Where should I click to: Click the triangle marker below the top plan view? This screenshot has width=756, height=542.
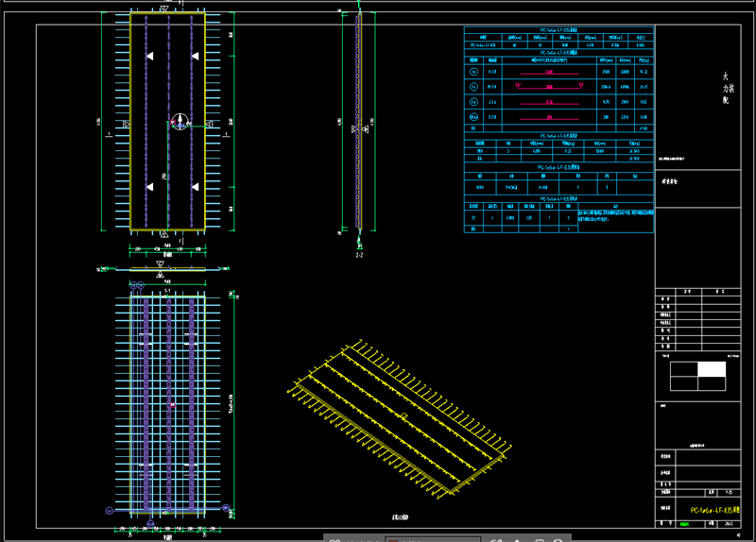(x=164, y=234)
